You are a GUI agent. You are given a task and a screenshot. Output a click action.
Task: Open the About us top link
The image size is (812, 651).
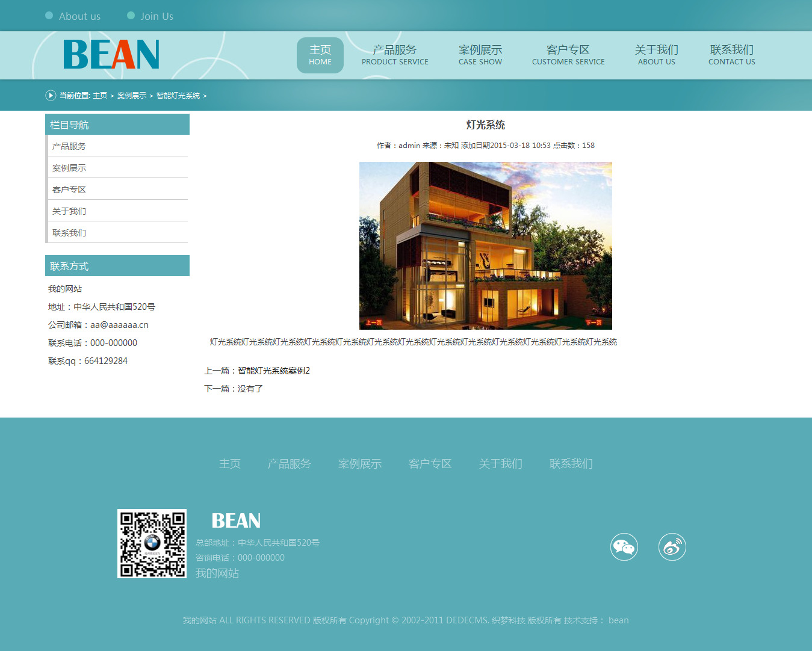point(79,16)
